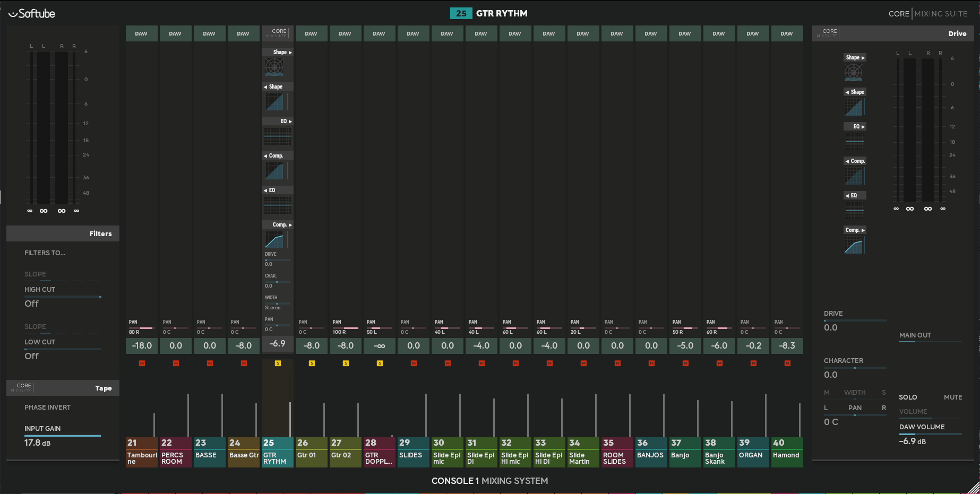Image resolution: width=980 pixels, height=494 pixels.
Task: Expand the 'Comp. ▶' header in the Drive panel
Action: [x=855, y=230]
